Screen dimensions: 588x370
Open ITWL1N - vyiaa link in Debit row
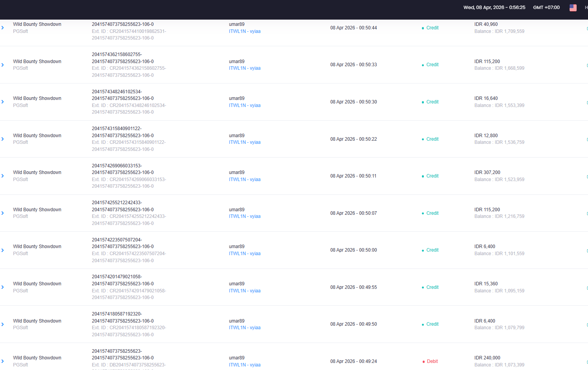point(245,365)
